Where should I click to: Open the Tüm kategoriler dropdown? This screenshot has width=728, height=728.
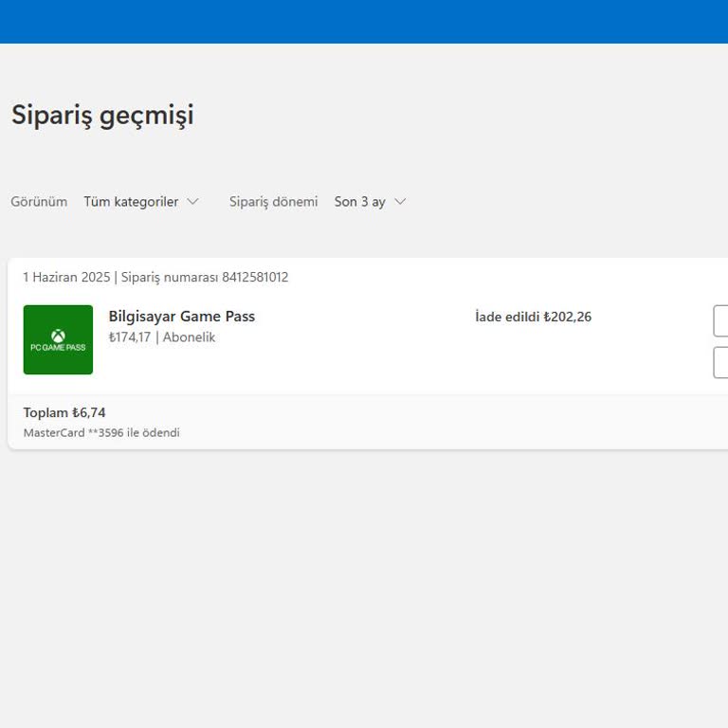(141, 202)
